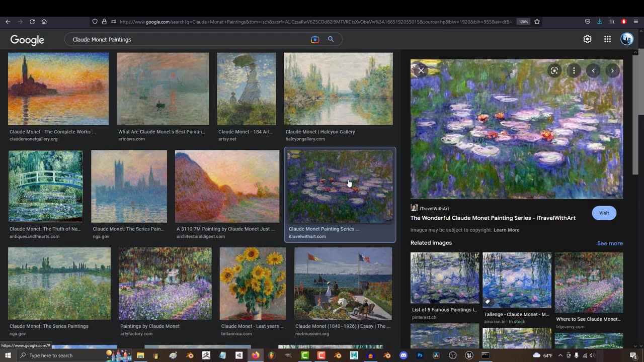The width and height of the screenshot is (644, 362).
Task: Select the Venice sunset painting from claudemonetgallery.org
Action: click(x=58, y=89)
